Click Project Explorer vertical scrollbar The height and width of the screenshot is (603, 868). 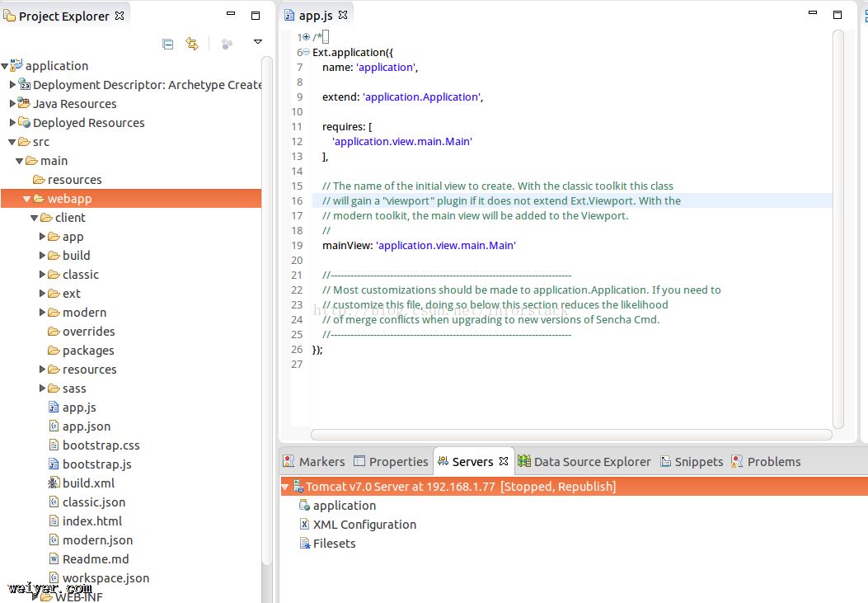pyautogui.click(x=267, y=310)
